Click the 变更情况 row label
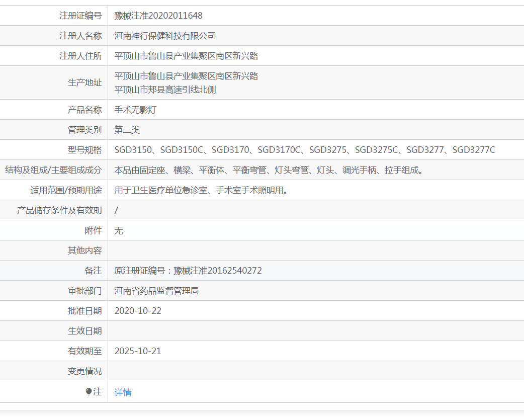Viewport: 524px width, 420px height. [x=85, y=371]
